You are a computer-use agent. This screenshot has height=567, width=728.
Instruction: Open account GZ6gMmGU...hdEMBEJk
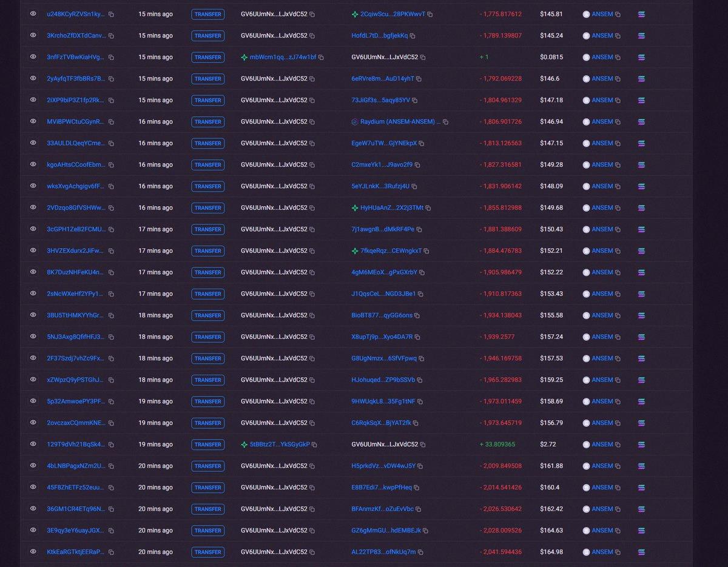[386, 531]
